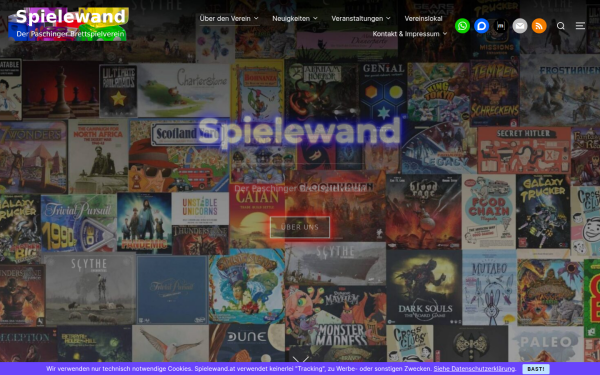Expand the Über den Verein submenu arrow
Viewport: 600px width, 375px height.
tap(256, 18)
